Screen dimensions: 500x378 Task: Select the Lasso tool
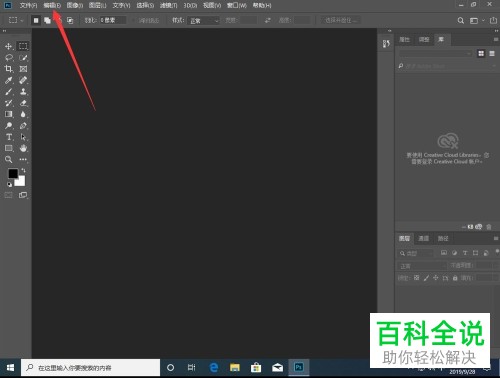tap(9, 58)
